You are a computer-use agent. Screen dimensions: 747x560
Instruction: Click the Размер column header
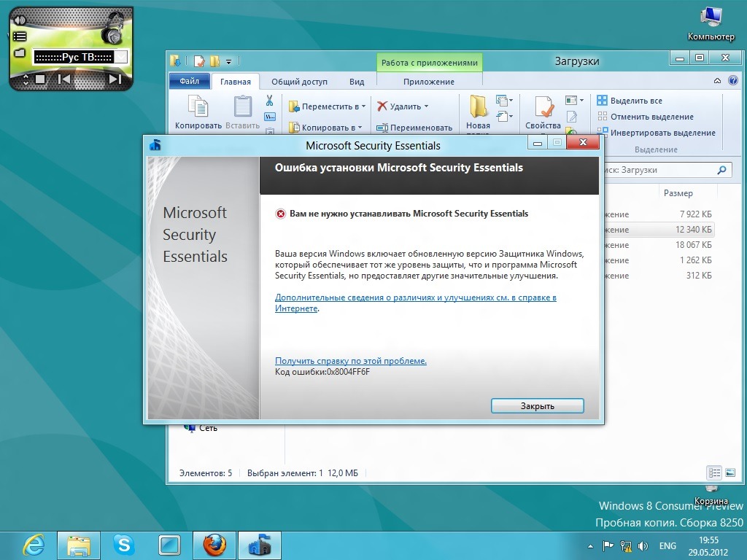(678, 192)
